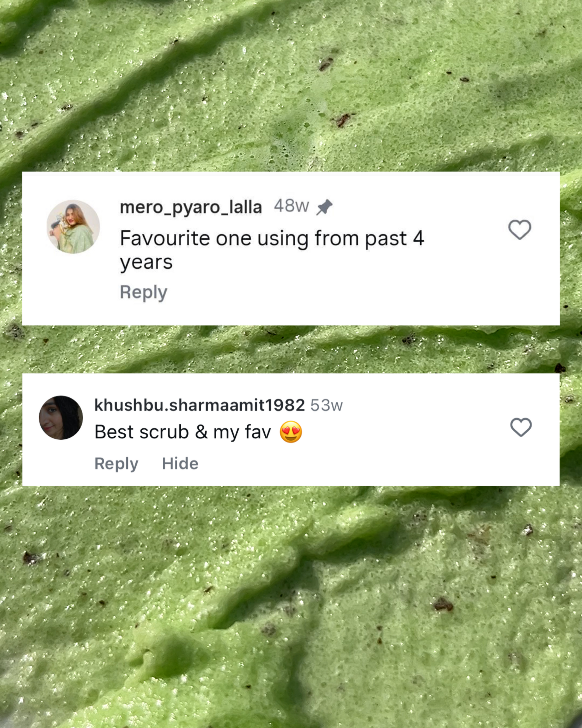Hide khushbu.sharmaamit1982's comment
Image resolution: width=582 pixels, height=728 pixels.
(180, 463)
